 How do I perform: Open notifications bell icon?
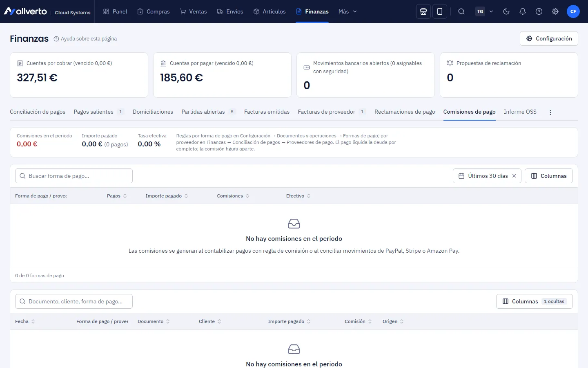523,11
